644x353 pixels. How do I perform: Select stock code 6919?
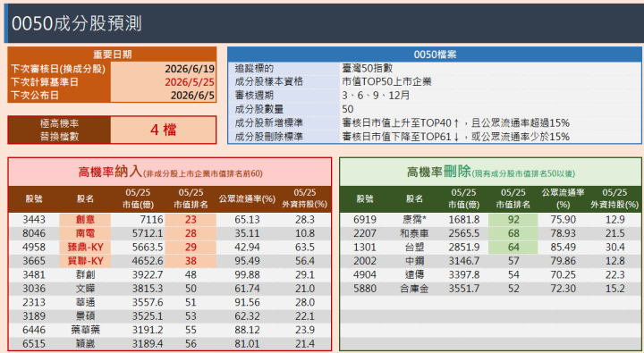(x=365, y=220)
